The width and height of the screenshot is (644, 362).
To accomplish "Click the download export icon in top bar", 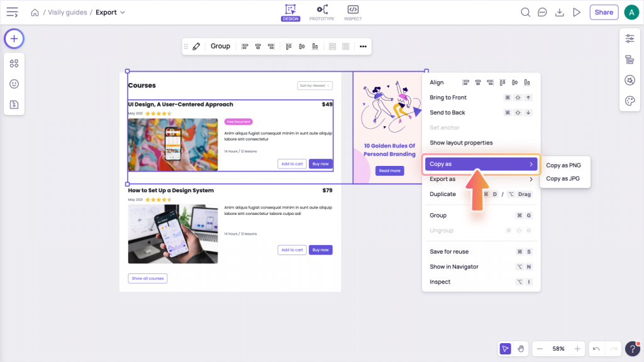I will (x=559, y=13).
